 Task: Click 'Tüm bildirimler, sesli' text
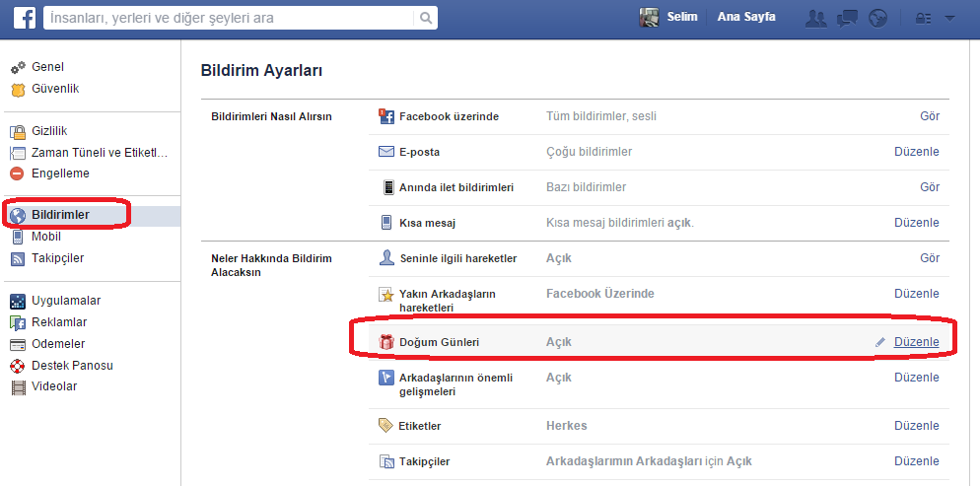tap(601, 116)
